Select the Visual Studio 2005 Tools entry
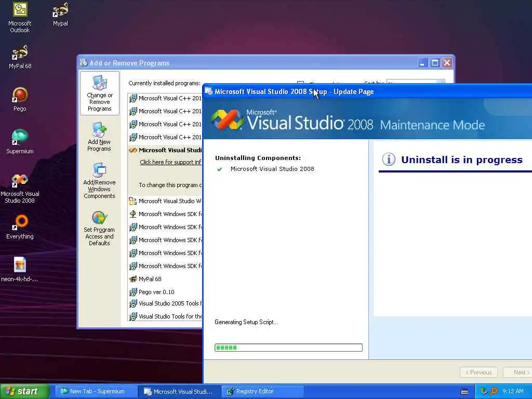 165,303
